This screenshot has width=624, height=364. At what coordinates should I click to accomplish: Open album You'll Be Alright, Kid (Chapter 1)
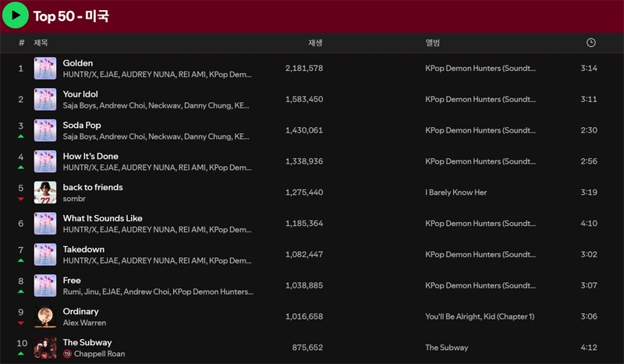pos(480,316)
